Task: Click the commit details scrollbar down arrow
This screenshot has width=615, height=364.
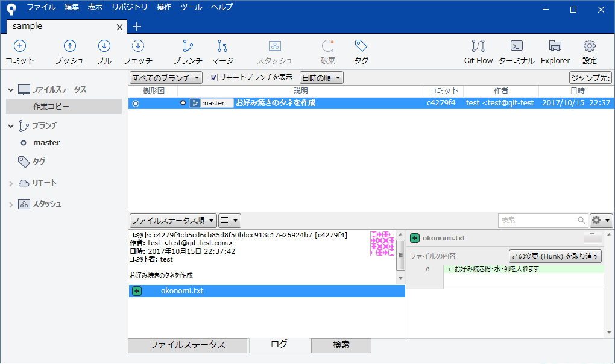Action: (x=400, y=278)
